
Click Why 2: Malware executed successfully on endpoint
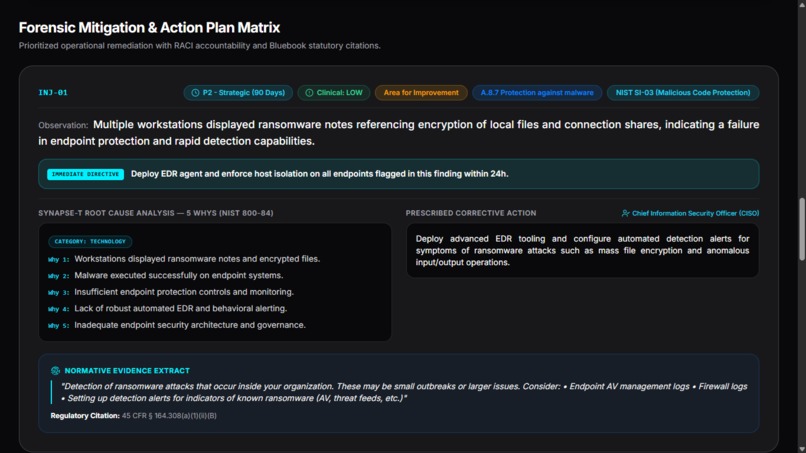(166, 276)
